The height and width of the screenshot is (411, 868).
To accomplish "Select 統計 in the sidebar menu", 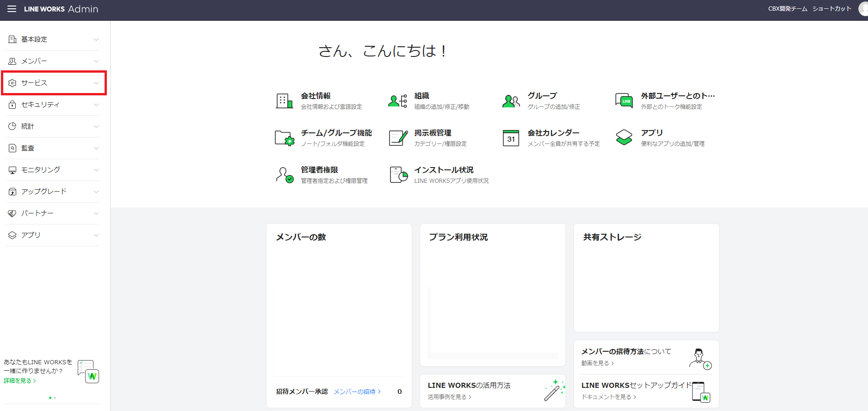I will tap(28, 126).
